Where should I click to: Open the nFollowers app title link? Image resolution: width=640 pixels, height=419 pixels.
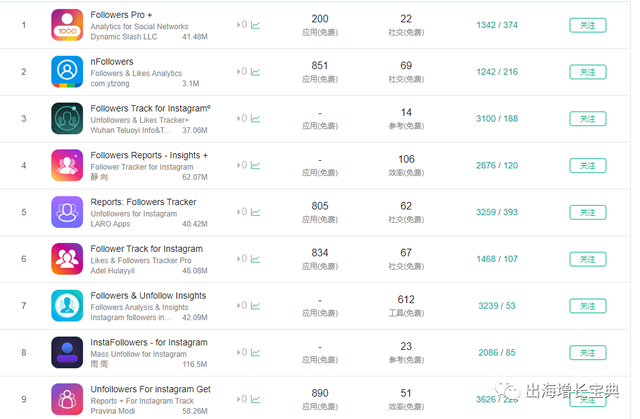(x=112, y=62)
